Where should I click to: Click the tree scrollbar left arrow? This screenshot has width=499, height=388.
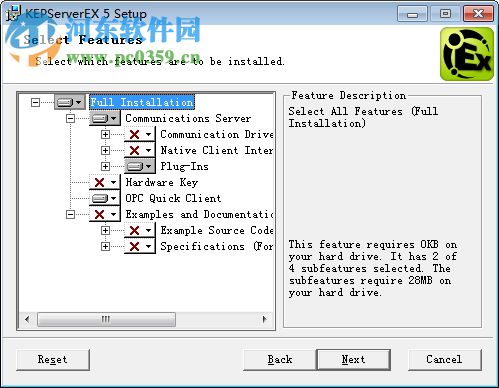tap(27, 319)
